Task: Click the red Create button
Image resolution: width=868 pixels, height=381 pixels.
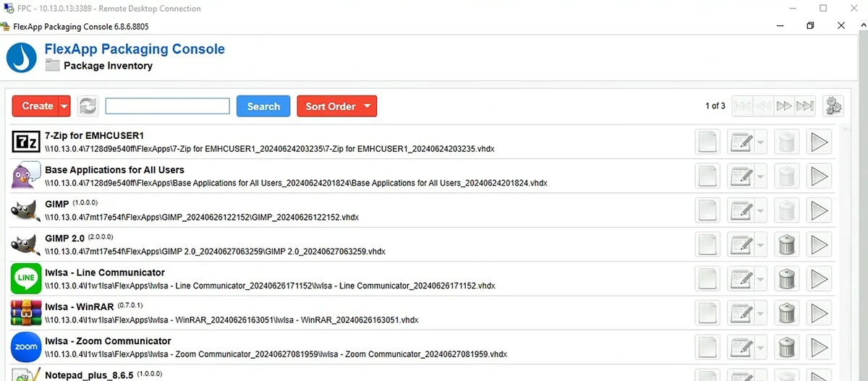Action: tap(35, 106)
